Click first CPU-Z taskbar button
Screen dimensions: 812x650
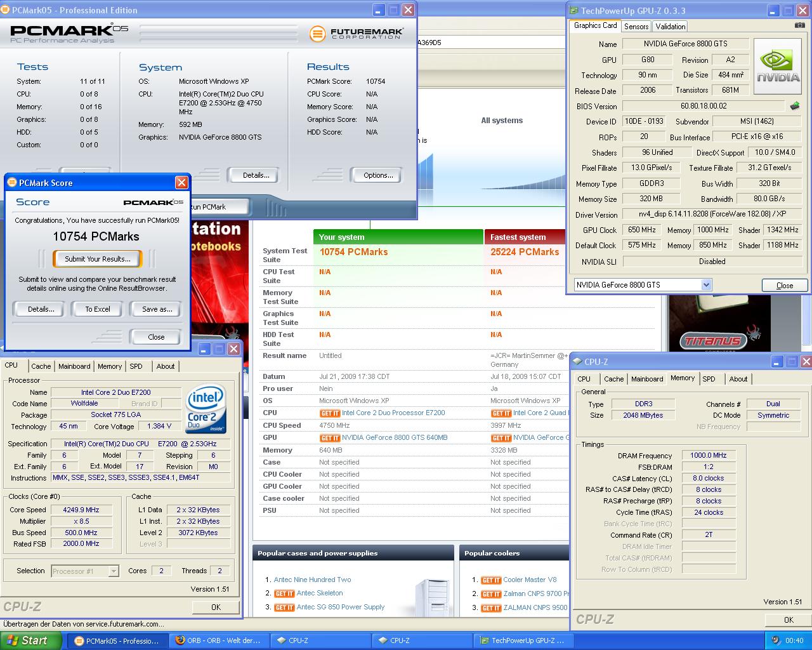point(321,640)
